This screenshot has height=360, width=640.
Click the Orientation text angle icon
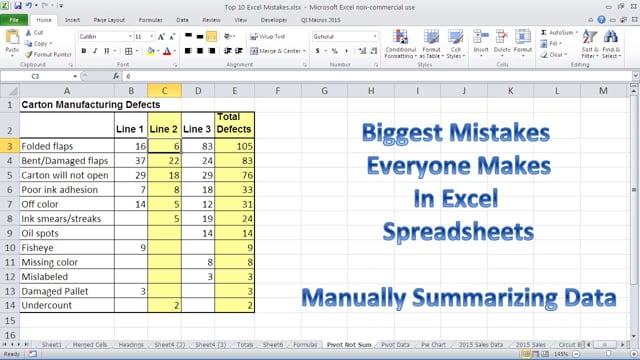tap(227, 36)
